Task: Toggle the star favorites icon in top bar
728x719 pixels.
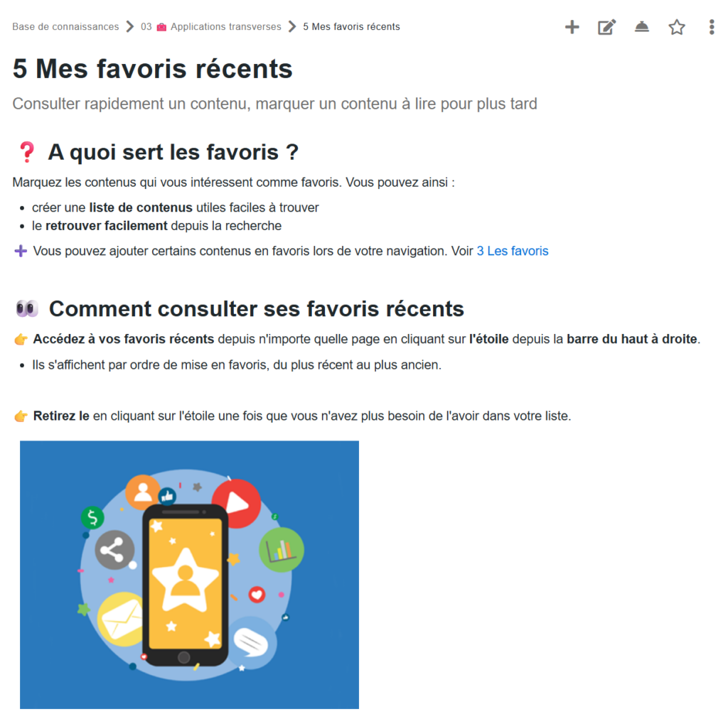Action: (677, 28)
